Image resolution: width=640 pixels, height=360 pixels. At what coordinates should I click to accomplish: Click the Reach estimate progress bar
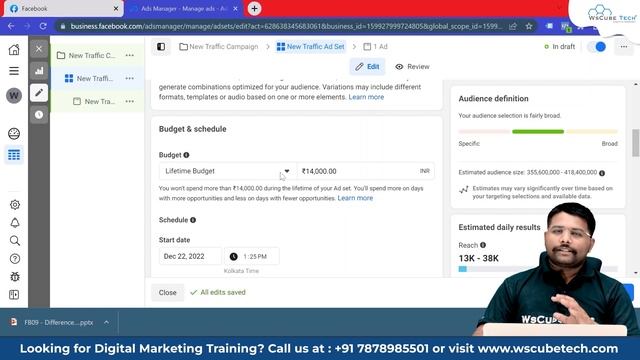pyautogui.click(x=538, y=269)
